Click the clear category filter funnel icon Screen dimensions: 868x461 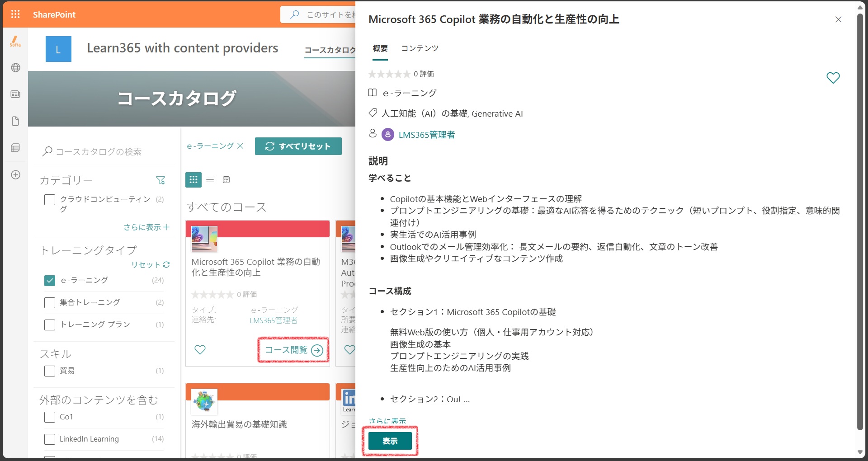pyautogui.click(x=160, y=180)
